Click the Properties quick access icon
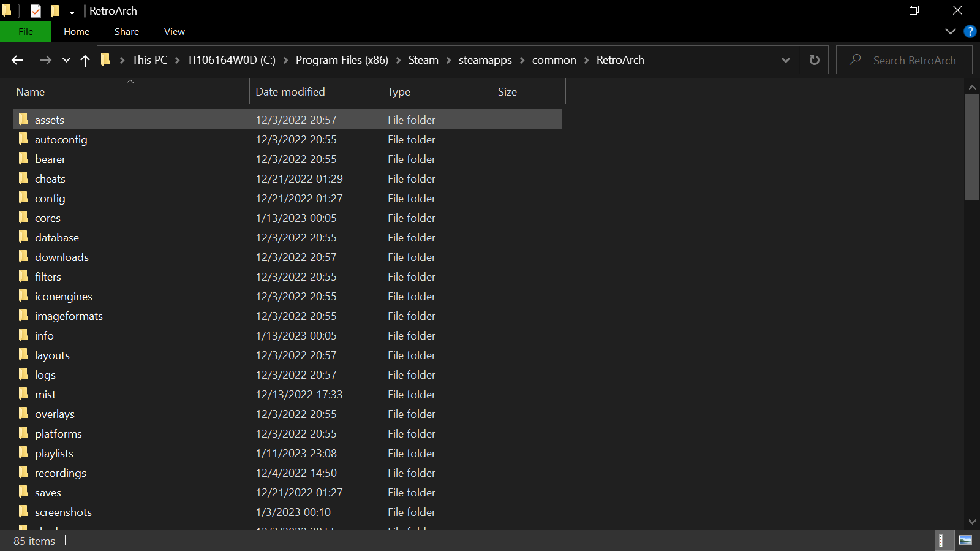Image resolution: width=980 pixels, height=551 pixels. [36, 11]
